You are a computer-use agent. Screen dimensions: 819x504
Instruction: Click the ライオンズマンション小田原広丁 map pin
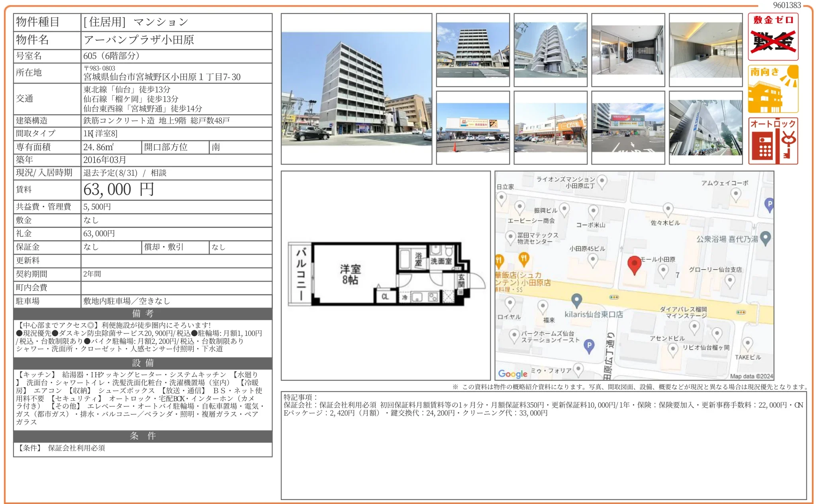pyautogui.click(x=602, y=182)
